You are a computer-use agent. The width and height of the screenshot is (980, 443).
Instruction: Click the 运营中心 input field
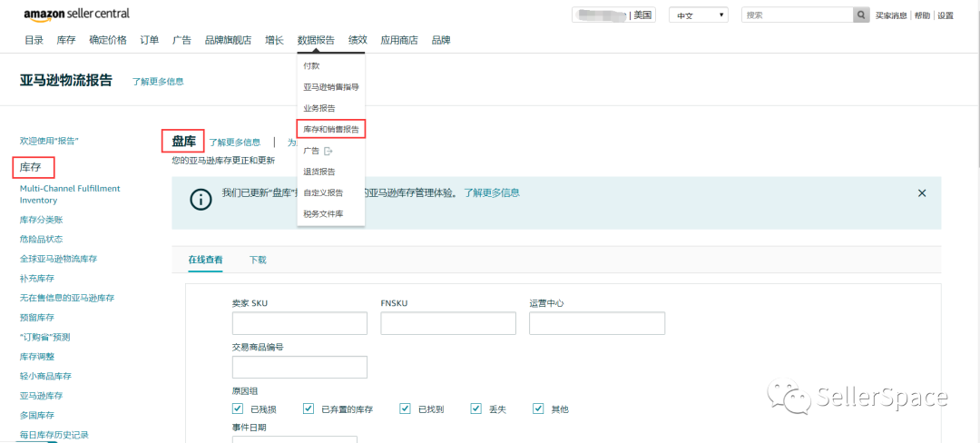597,324
